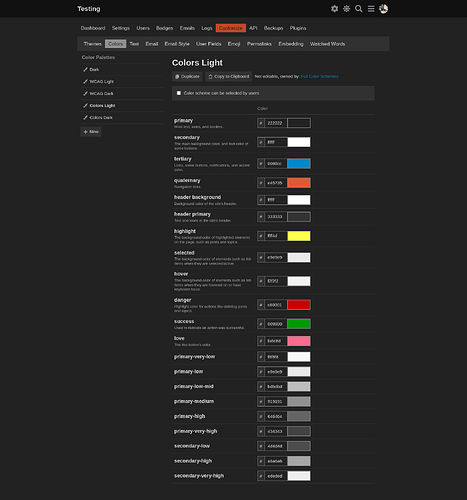
Task: Click the danger red color swatch
Action: (299, 305)
